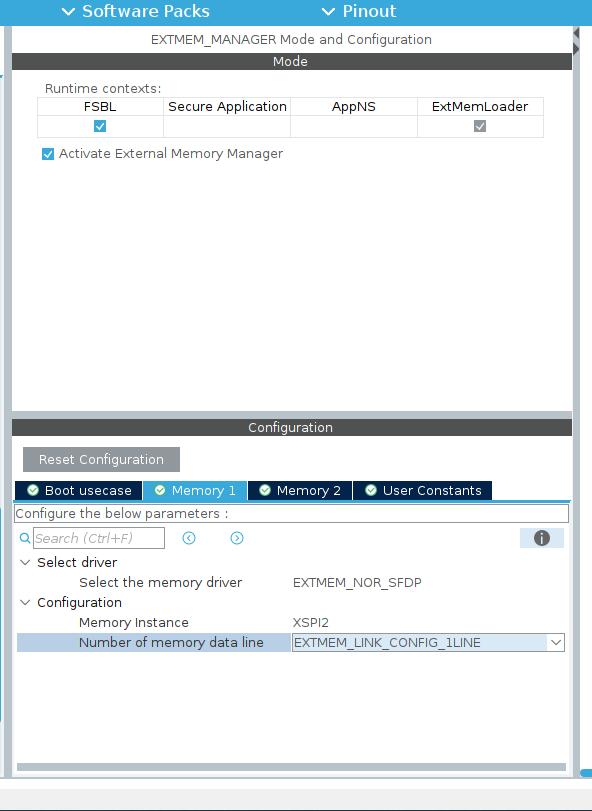Click the AppNS column header
This screenshot has width=592, height=811.
click(x=354, y=107)
